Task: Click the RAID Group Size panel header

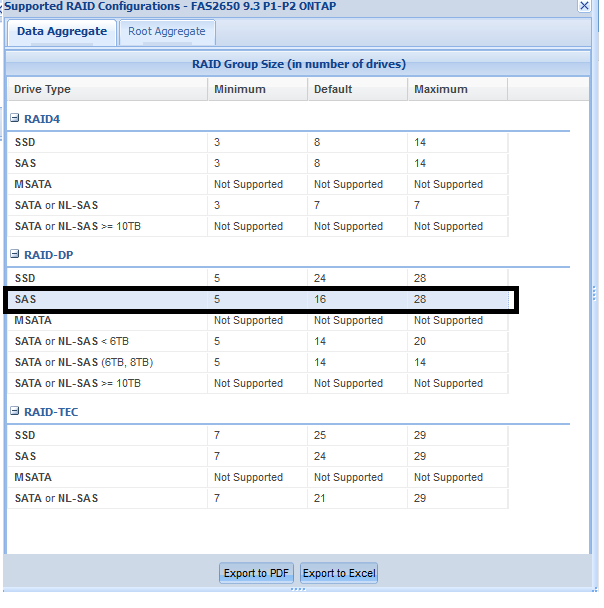Action: (x=299, y=64)
